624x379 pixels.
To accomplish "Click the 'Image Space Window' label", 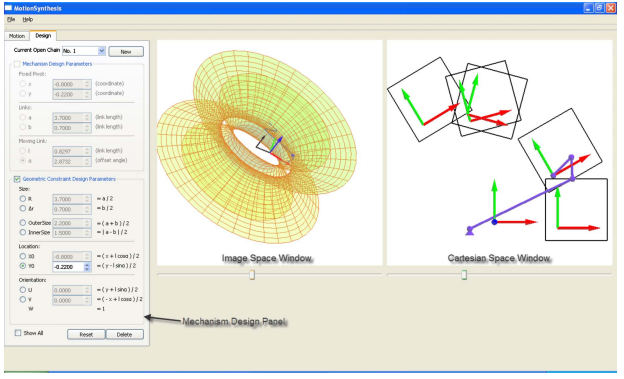I will click(267, 258).
